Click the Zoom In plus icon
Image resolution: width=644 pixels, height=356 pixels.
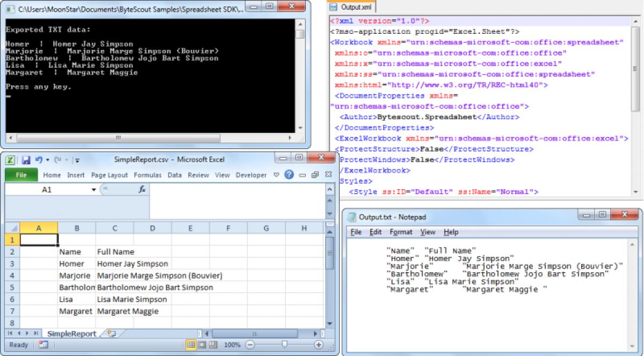[318, 344]
